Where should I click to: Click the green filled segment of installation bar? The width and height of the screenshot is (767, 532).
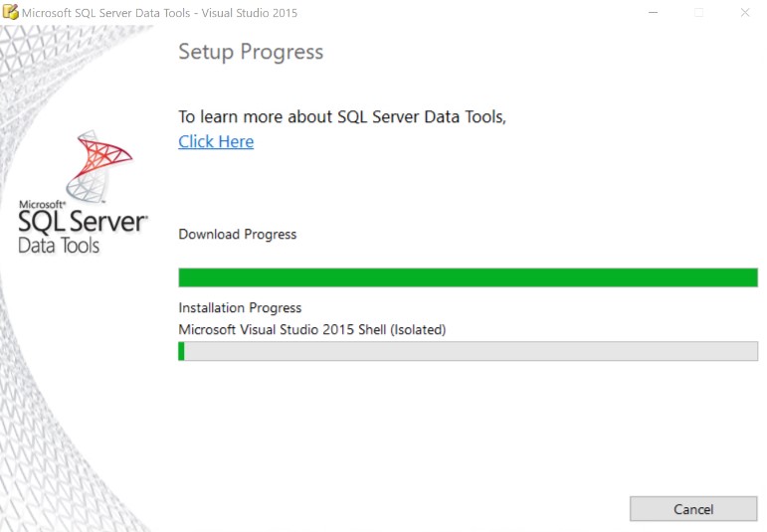click(181, 351)
